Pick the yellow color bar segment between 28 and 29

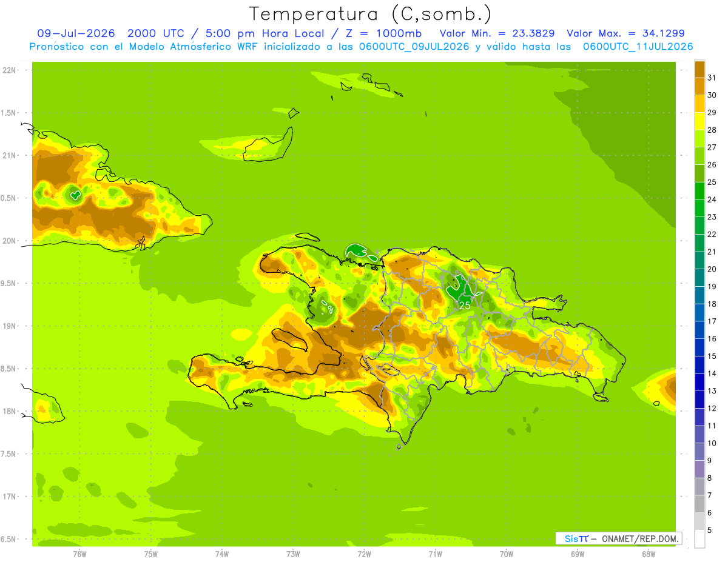point(699,121)
